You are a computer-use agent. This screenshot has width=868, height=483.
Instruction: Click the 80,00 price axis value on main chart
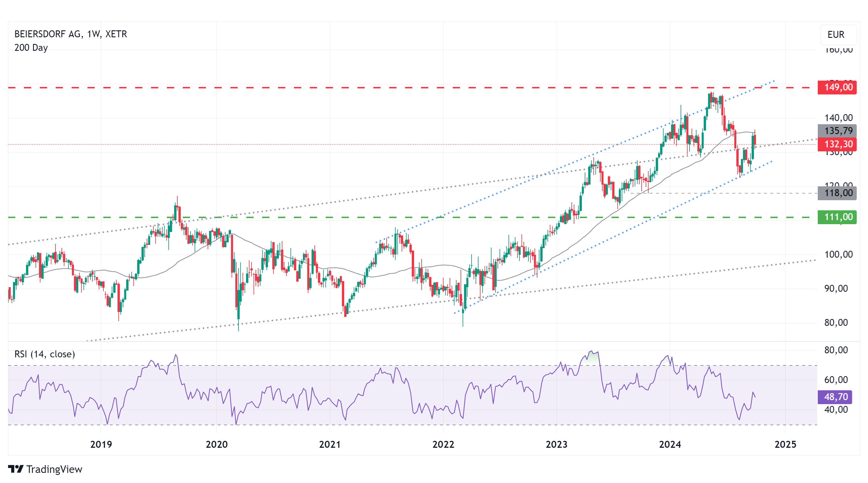click(836, 323)
